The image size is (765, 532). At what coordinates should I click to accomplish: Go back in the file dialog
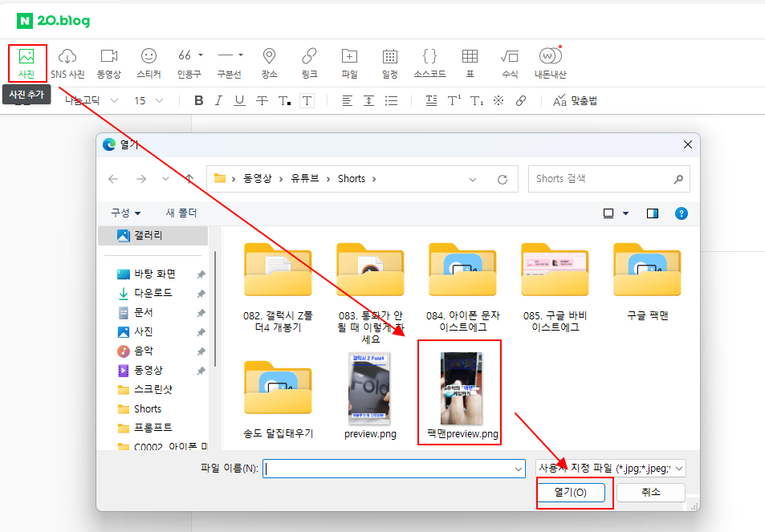(113, 179)
